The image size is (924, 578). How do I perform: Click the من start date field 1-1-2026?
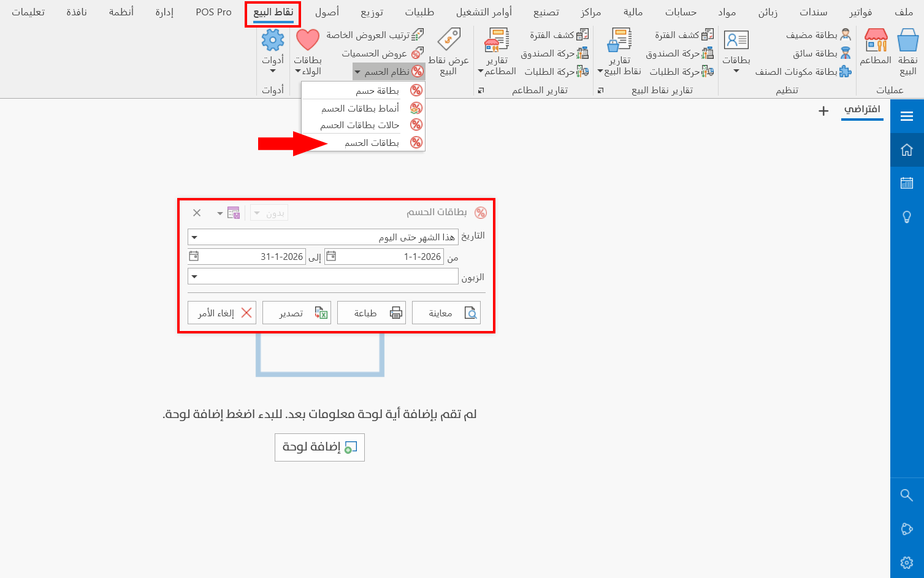click(x=384, y=256)
